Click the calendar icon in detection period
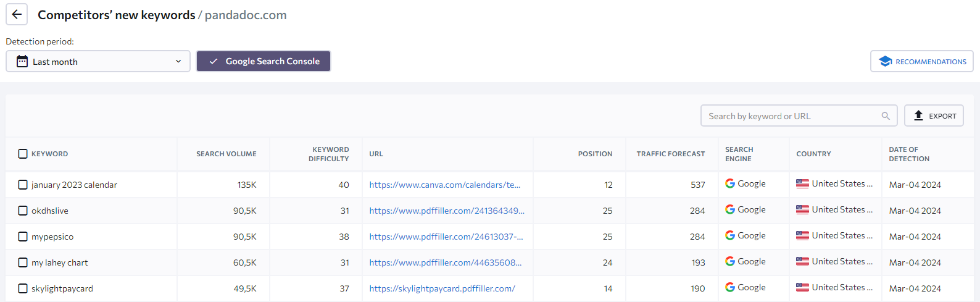Viewport: 980px width, 302px height. coord(22,61)
